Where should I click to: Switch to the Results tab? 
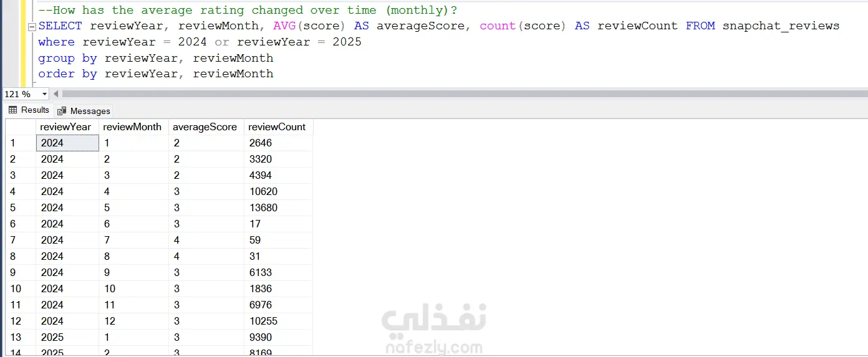(x=29, y=110)
